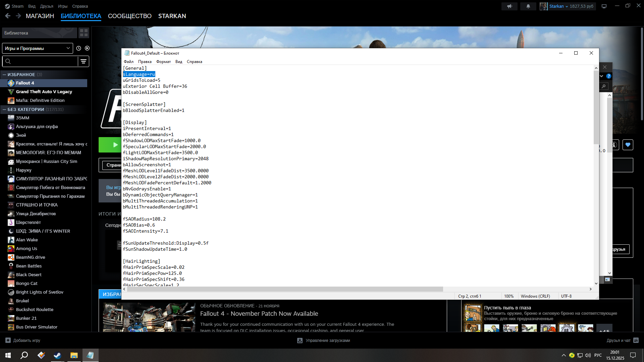The image size is (644, 362).
Task: Click the Библиотека home button
Action: 40,33
